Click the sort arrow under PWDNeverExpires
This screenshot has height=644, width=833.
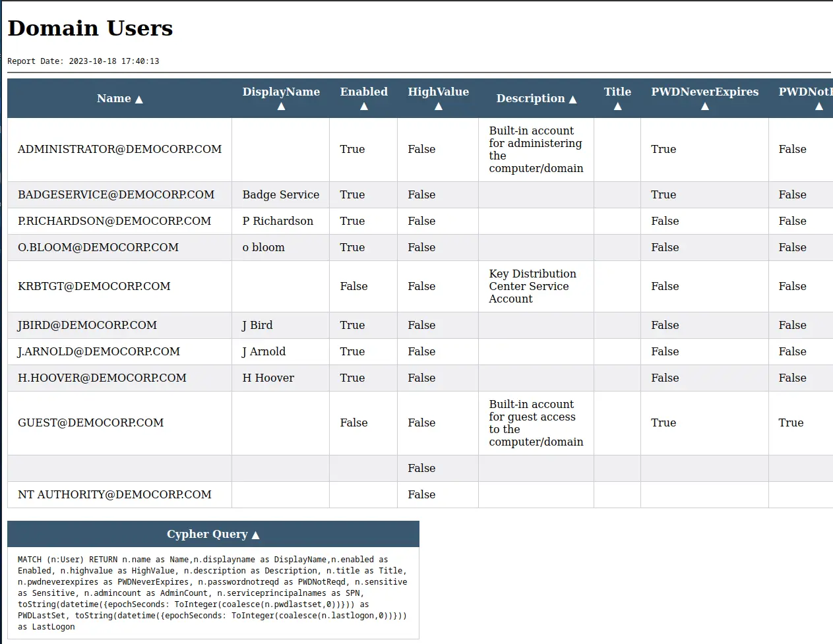click(x=704, y=107)
